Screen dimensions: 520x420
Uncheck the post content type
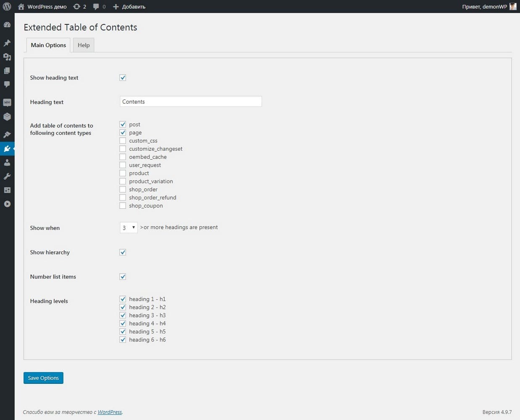pyautogui.click(x=123, y=124)
